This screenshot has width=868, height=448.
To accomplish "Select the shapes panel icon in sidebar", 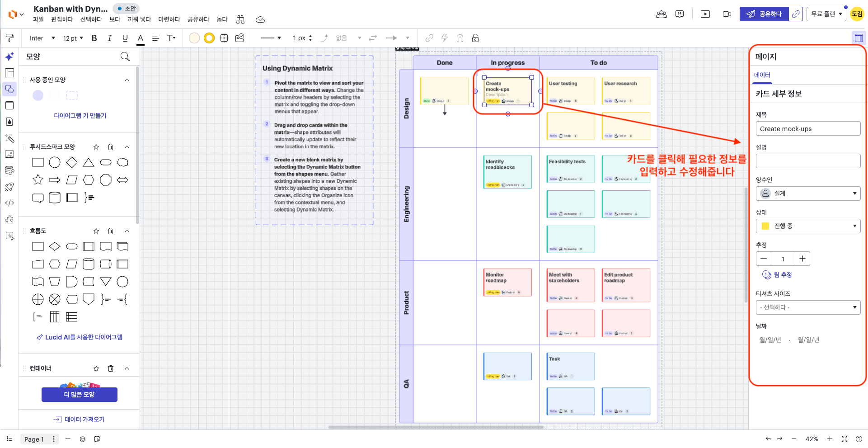I will (9, 89).
